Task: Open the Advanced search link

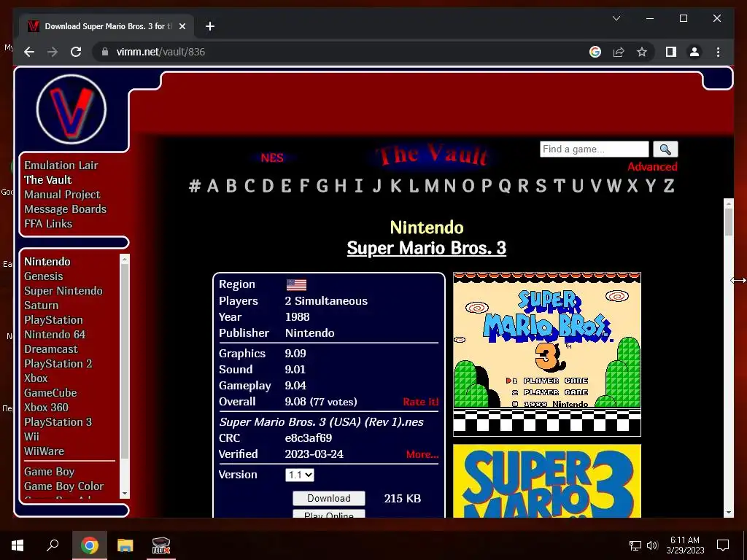Action: 652,167
